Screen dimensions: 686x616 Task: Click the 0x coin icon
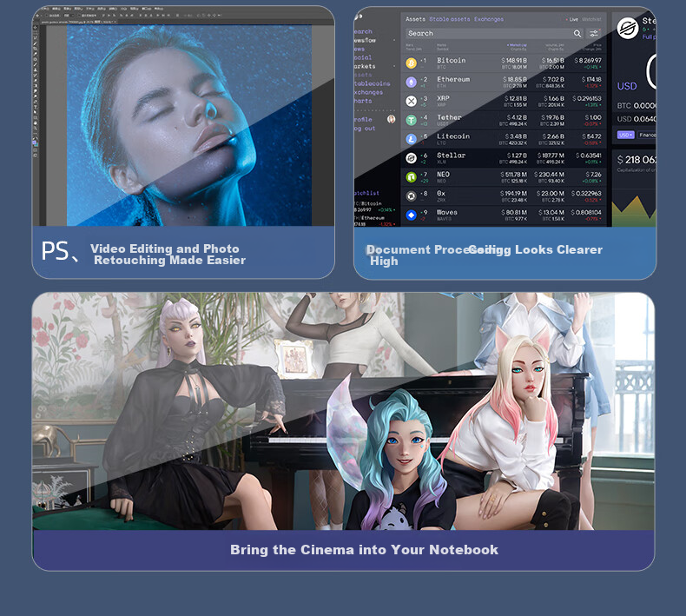[412, 196]
